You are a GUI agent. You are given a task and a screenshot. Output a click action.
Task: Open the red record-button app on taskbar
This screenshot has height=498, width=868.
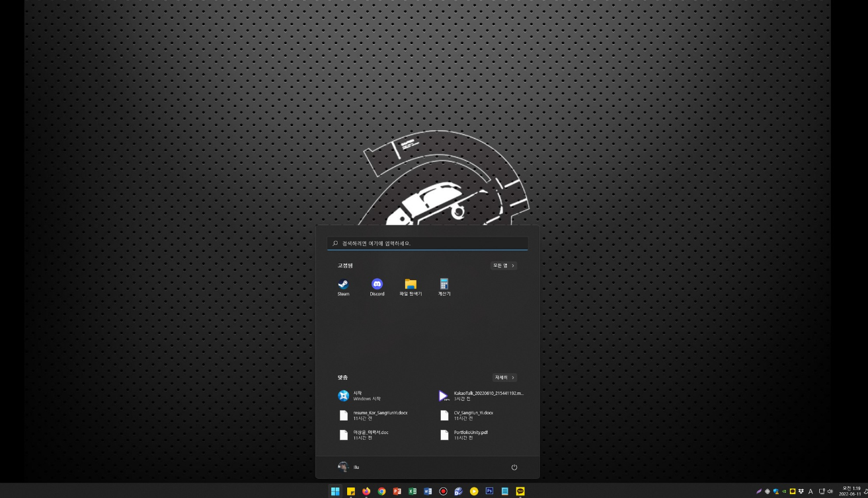pos(443,491)
